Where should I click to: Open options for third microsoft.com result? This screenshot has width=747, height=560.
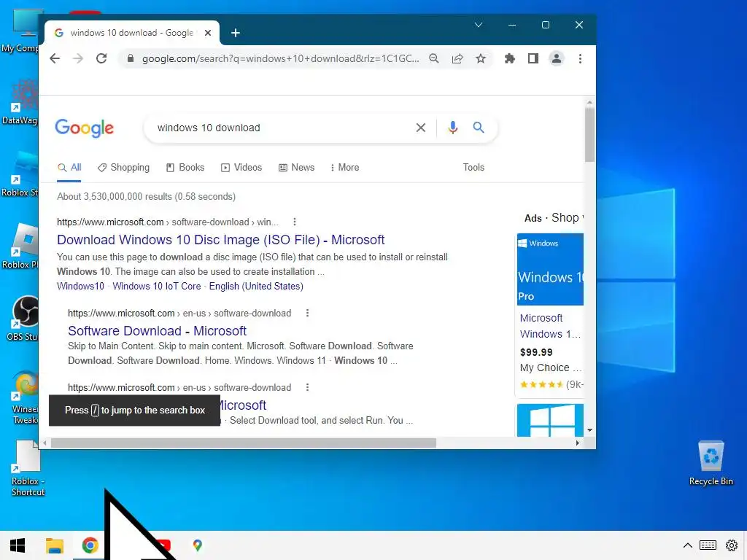click(307, 388)
